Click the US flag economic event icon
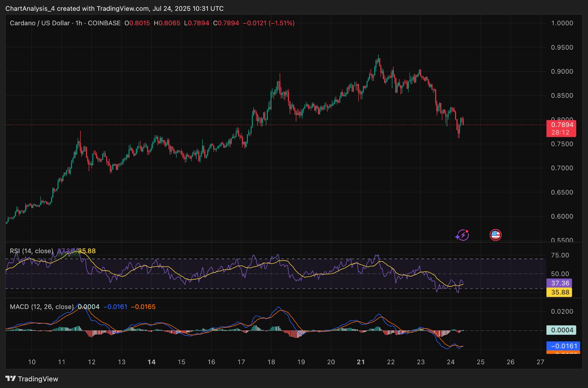Viewport: 588px width, 388px height. 495,235
